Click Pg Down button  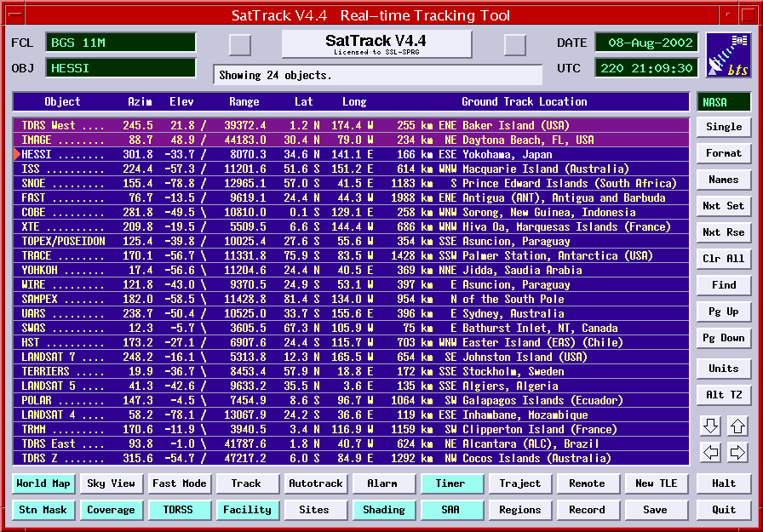[x=724, y=337]
